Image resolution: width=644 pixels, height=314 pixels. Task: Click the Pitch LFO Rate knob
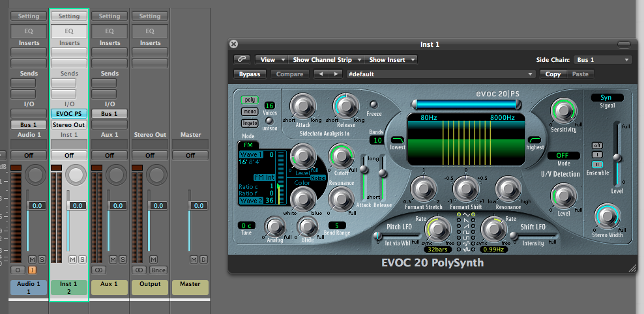click(437, 229)
